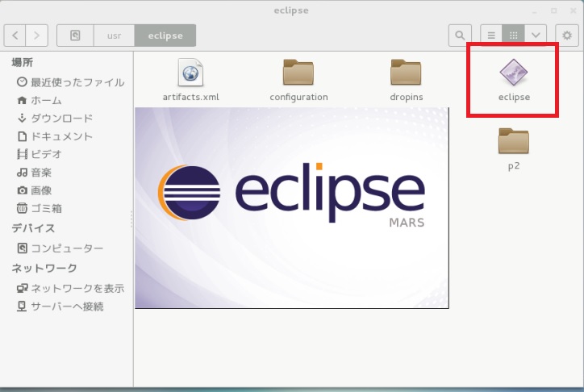
Task: Open Documents (ドキュメント) in sidebar
Action: [55, 136]
